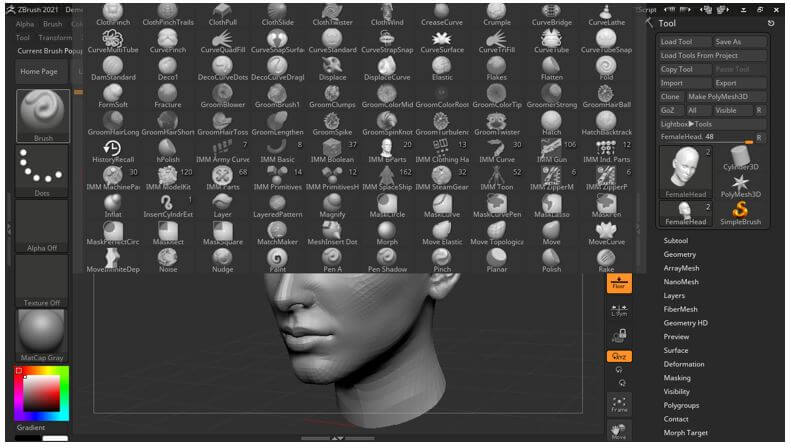Screen dimensions: 791x448
Task: Click the Dots stroke thumbnail
Action: (41, 172)
